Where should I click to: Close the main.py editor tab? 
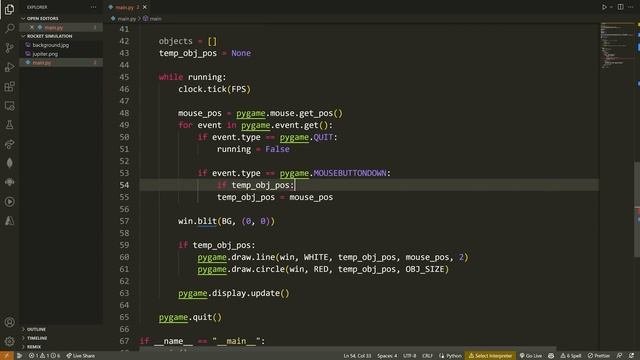click(145, 7)
